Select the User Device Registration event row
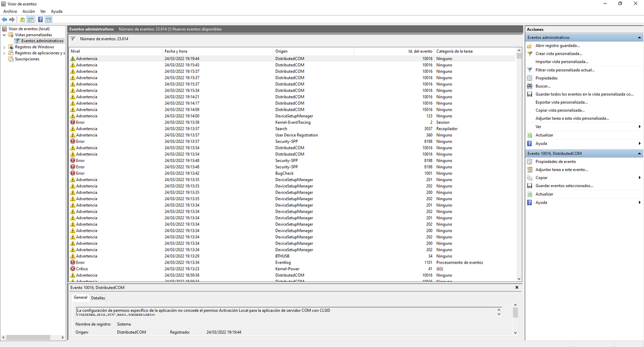The image size is (644, 347). [x=292, y=135]
